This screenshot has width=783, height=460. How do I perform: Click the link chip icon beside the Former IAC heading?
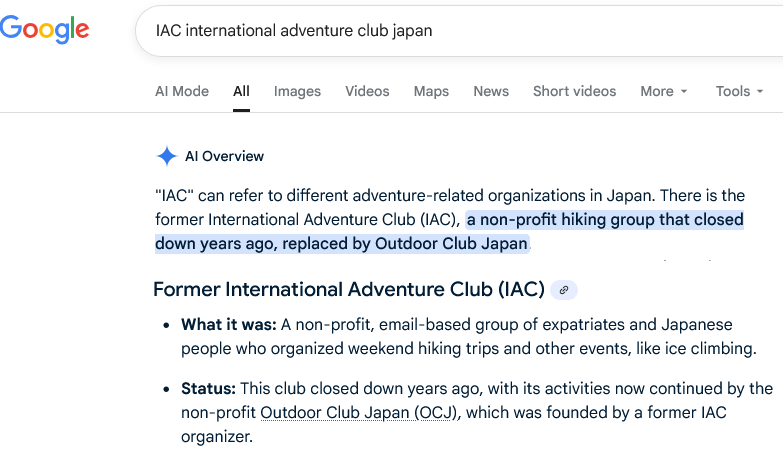click(564, 290)
